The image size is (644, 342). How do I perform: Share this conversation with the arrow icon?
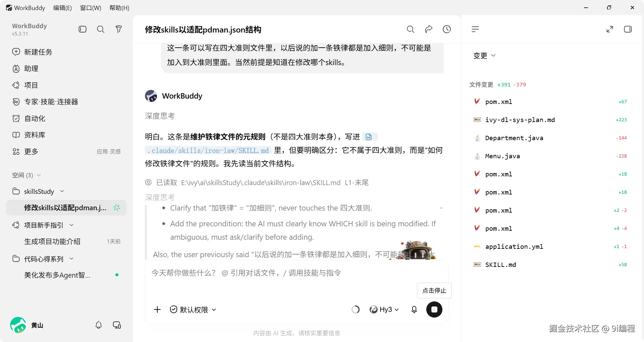429,29
